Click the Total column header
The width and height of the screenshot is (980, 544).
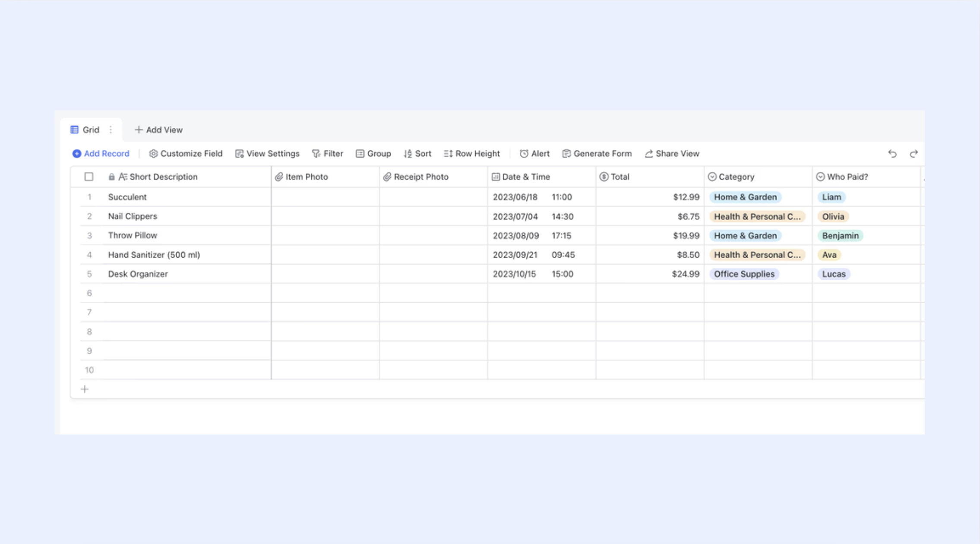[650, 177]
